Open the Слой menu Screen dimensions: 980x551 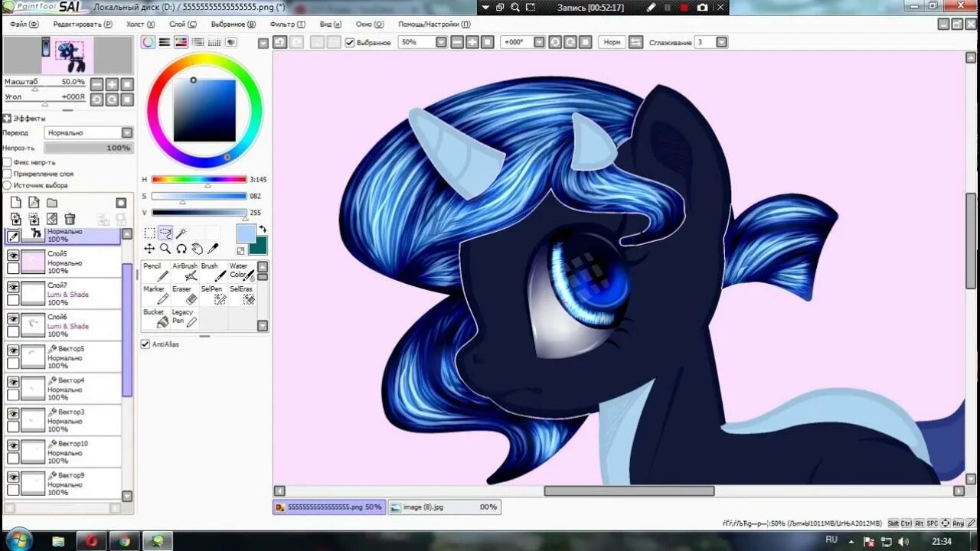[x=182, y=24]
